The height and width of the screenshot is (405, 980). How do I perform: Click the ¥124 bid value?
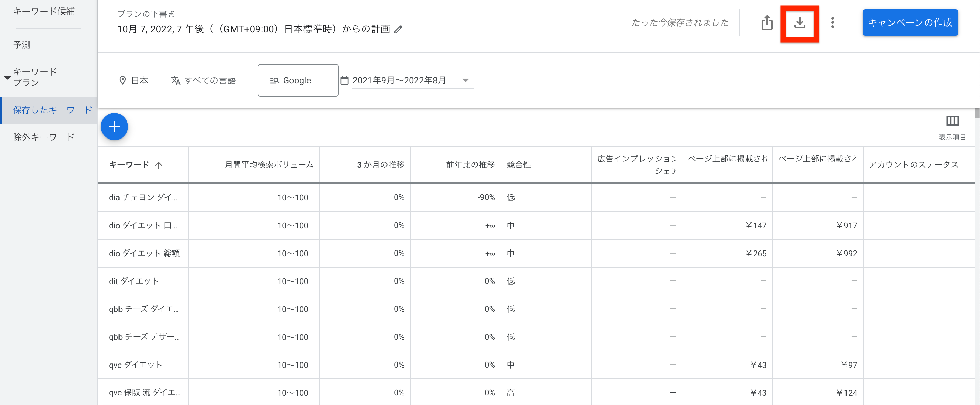click(x=846, y=393)
